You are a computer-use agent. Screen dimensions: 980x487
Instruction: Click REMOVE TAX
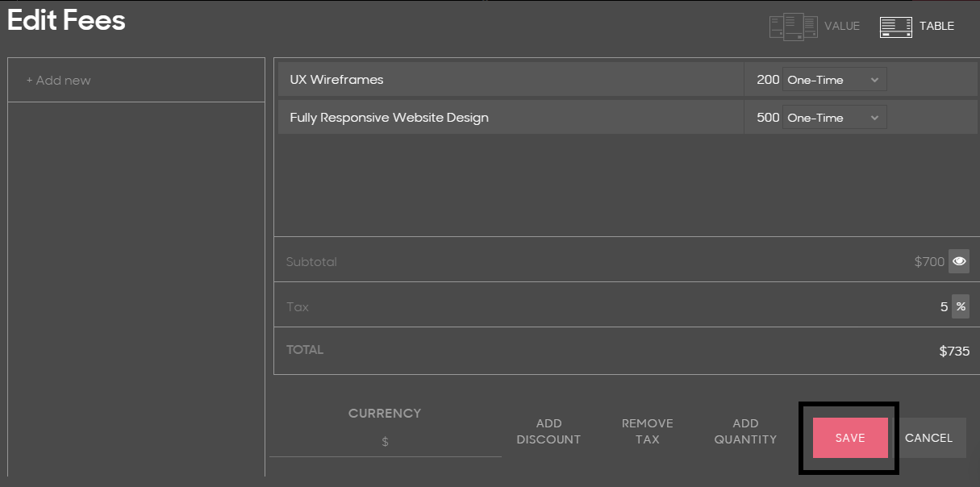(647, 431)
